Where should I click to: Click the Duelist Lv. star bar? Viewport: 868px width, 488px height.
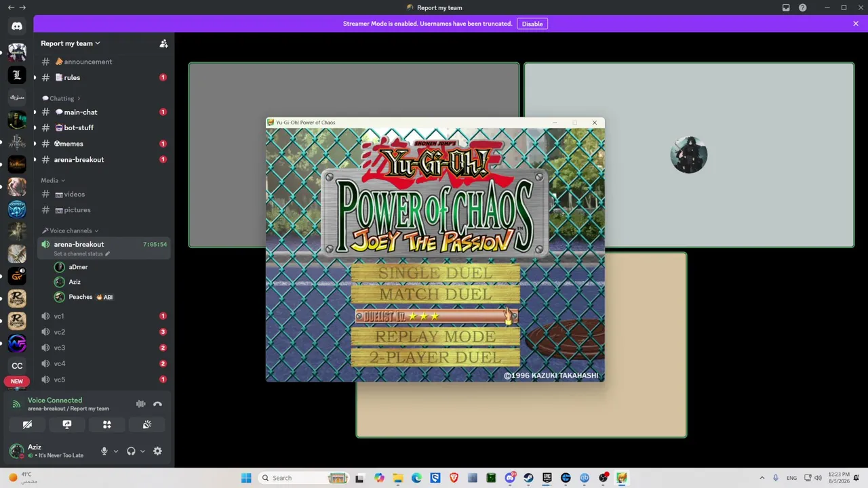[x=436, y=316]
